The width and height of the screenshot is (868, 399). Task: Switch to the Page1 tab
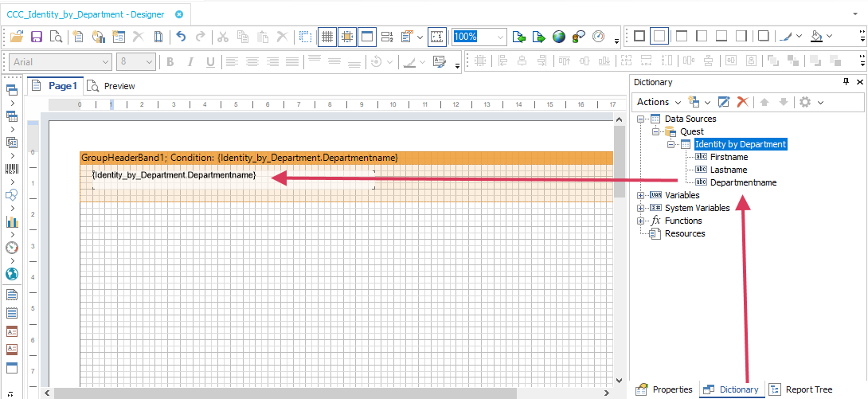[x=56, y=86]
